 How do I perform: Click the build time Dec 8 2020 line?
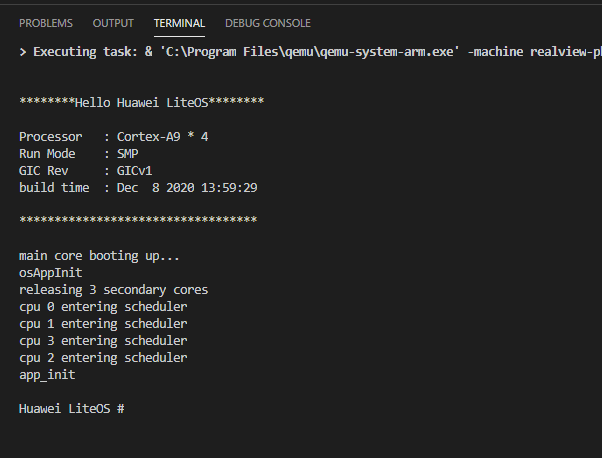coord(138,187)
